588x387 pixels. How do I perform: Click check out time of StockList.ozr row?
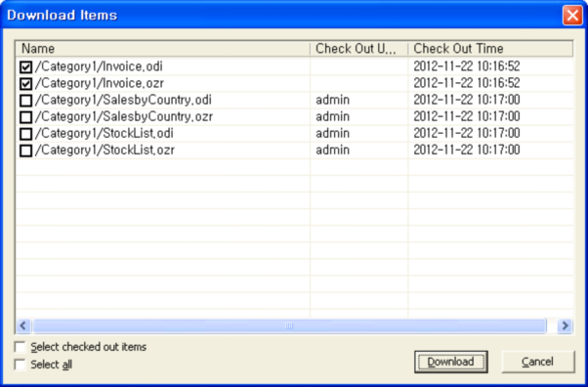[467, 150]
